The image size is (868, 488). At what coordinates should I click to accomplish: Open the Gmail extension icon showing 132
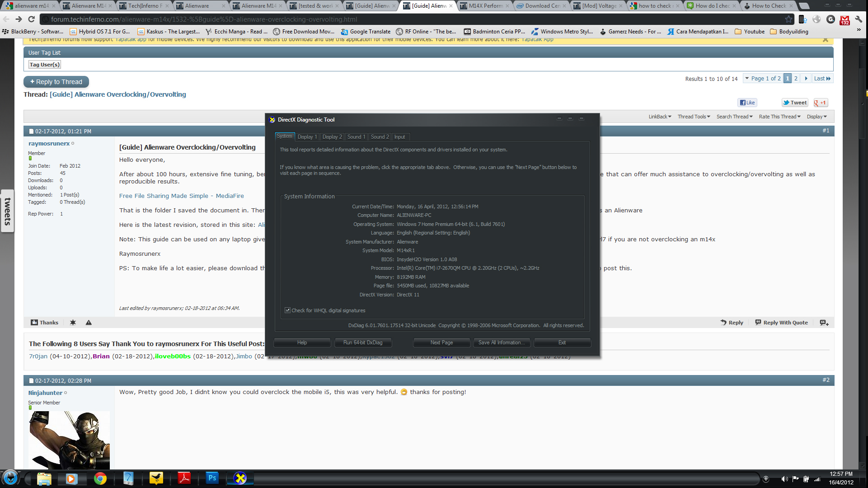pos(845,20)
